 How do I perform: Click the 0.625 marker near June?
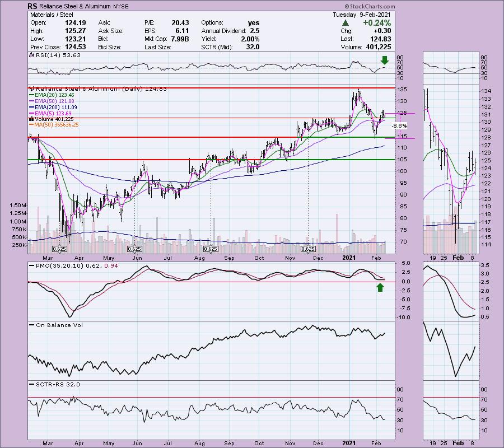pos(134,249)
